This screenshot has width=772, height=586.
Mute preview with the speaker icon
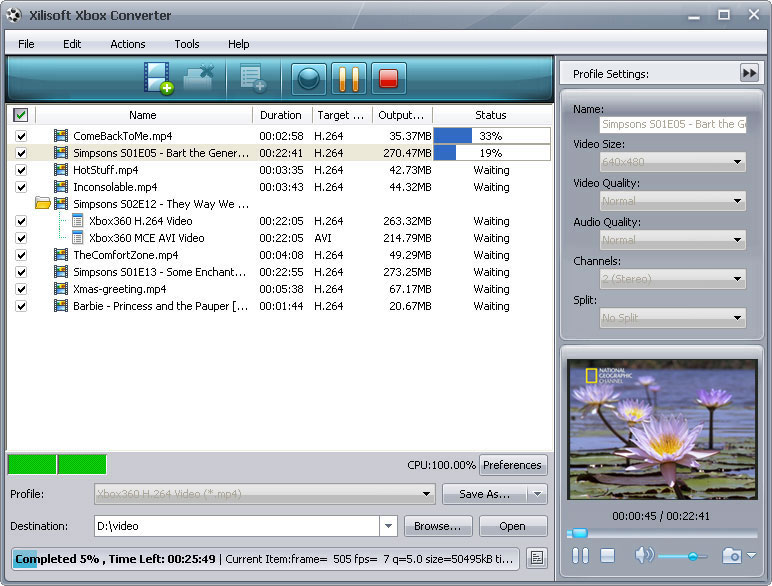[x=644, y=555]
